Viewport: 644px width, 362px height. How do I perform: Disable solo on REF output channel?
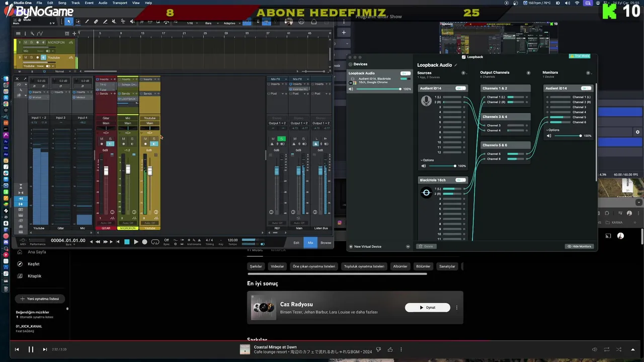(x=281, y=139)
